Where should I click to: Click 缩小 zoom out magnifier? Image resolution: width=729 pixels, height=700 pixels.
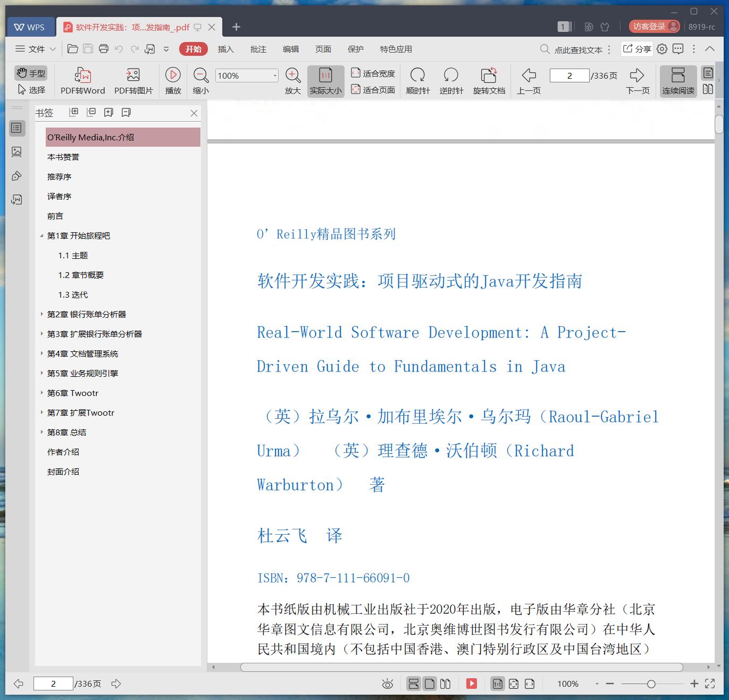click(200, 81)
